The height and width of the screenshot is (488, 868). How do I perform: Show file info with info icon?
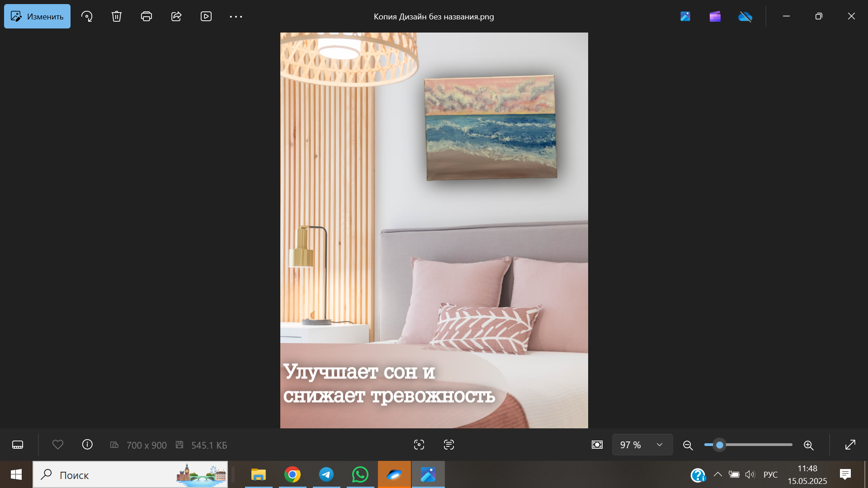click(x=87, y=445)
